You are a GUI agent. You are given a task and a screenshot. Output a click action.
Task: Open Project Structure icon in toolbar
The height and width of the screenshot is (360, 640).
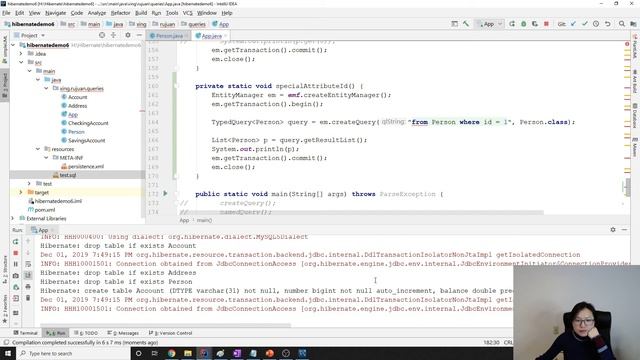point(633,24)
